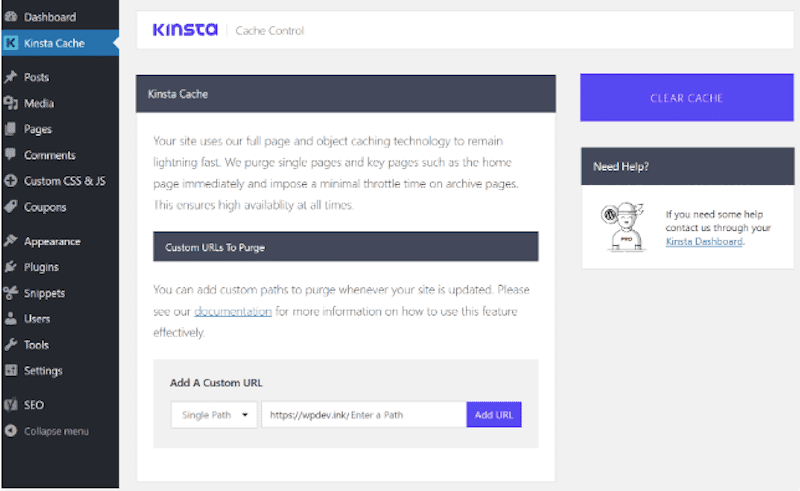Screen dimensions: 800x491
Task: Click the Pages icon in sidebar
Action: [x=11, y=129]
